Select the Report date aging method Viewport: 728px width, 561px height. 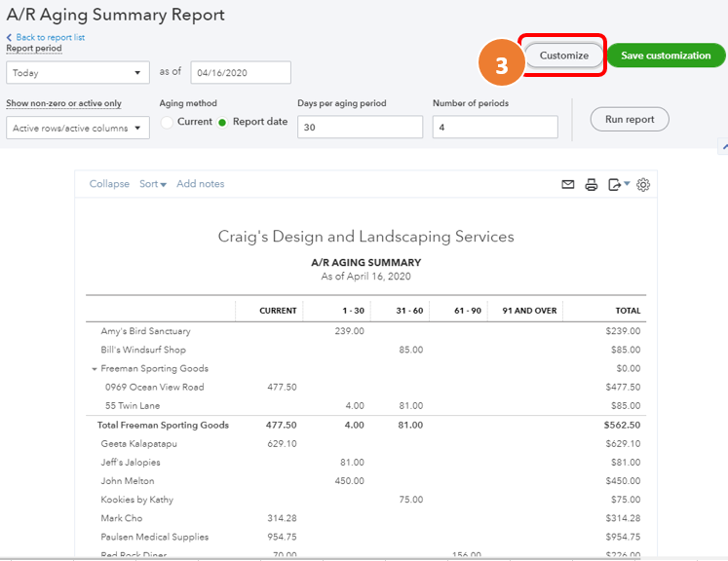click(x=222, y=122)
